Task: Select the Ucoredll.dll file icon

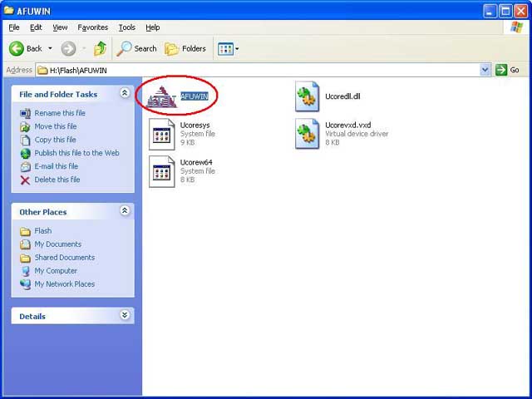Action: [x=307, y=96]
